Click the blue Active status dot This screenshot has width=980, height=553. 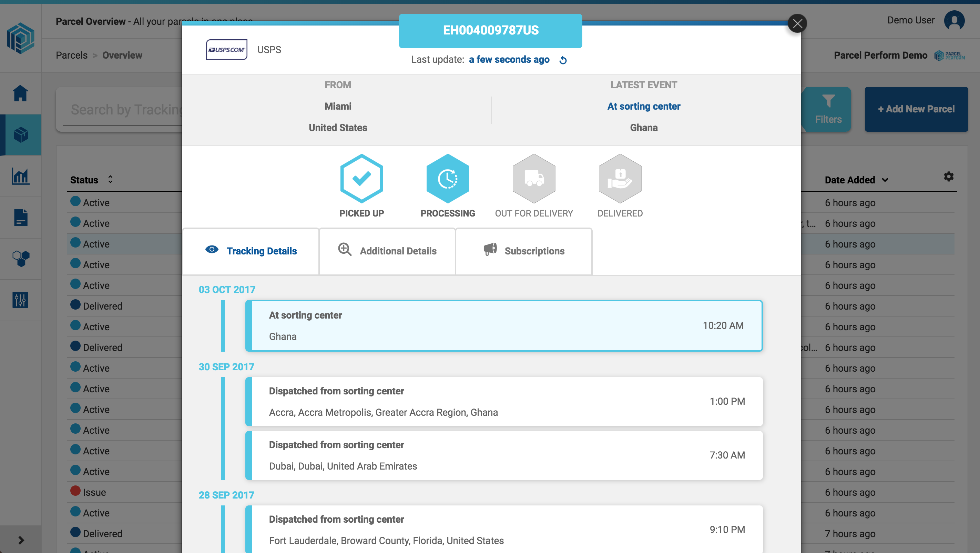tap(76, 202)
